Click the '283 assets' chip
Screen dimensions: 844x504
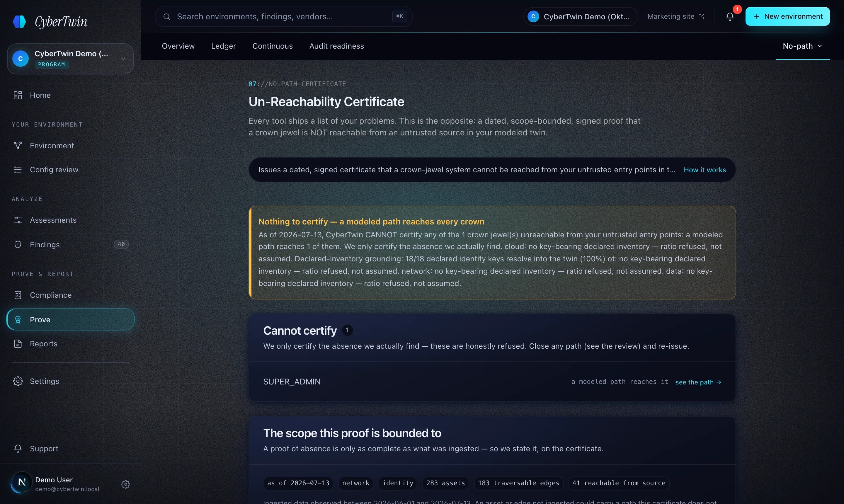click(445, 483)
